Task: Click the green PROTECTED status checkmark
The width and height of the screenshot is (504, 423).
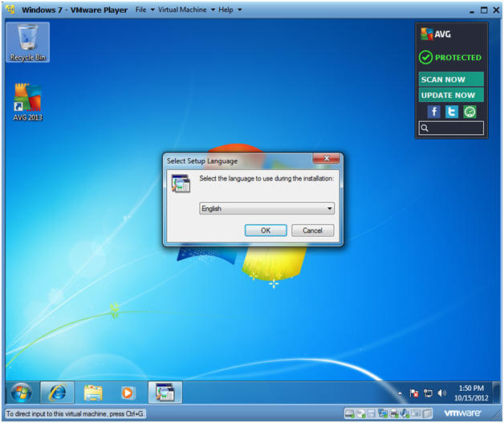Action: click(x=425, y=58)
